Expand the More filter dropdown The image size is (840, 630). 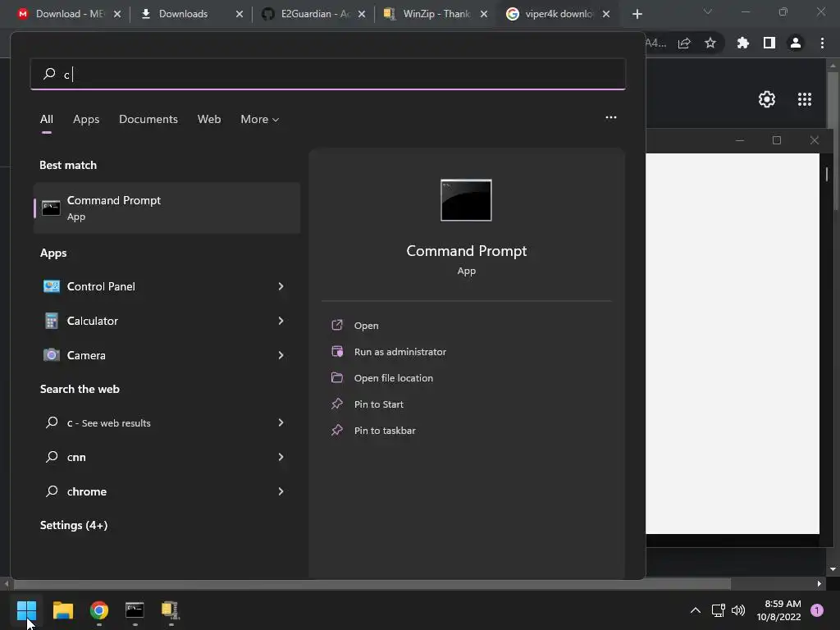260,119
